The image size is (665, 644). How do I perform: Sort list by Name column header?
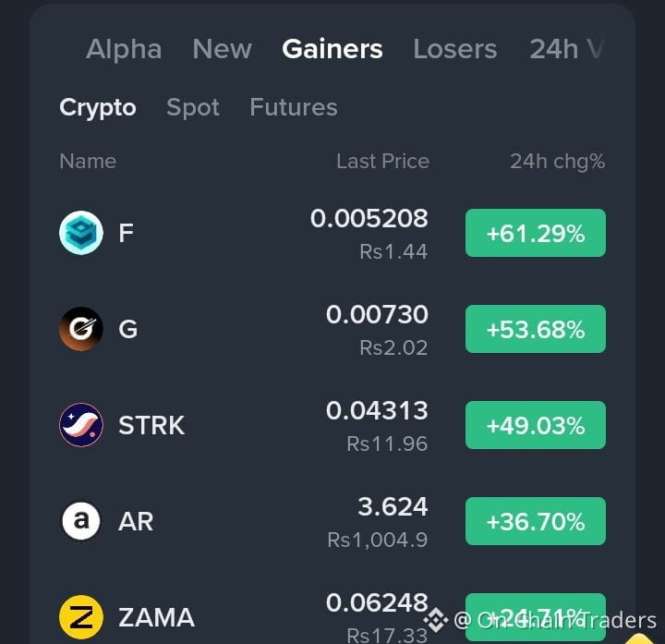tap(88, 161)
